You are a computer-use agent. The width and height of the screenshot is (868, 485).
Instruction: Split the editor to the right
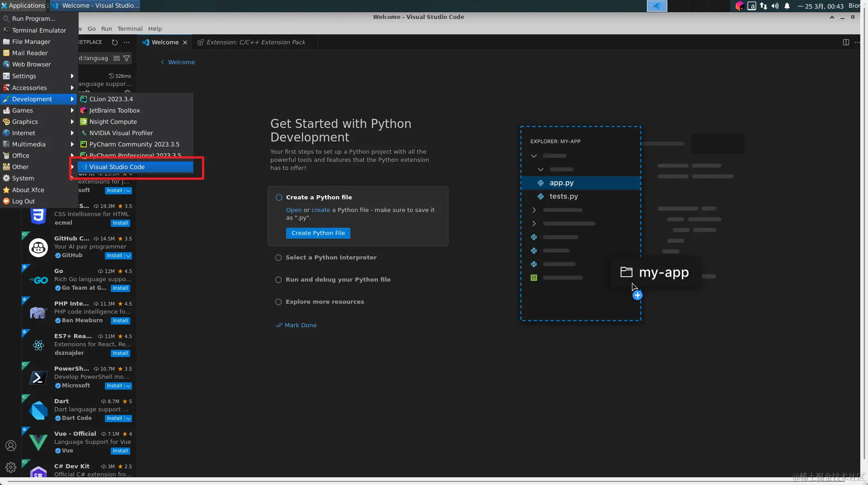tap(846, 42)
